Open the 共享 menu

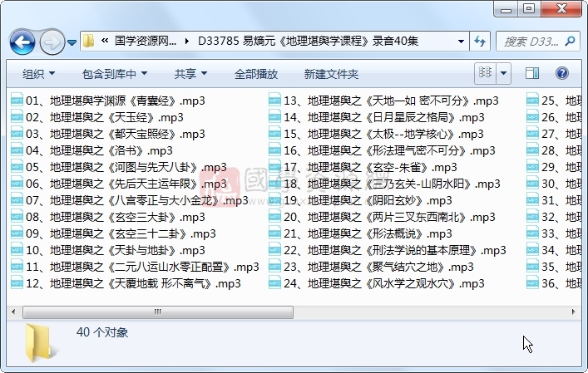coord(190,73)
